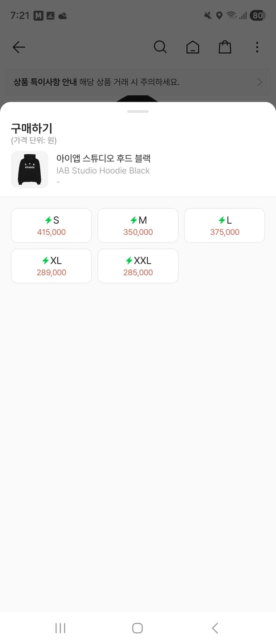Go to the home icon

coord(193,47)
